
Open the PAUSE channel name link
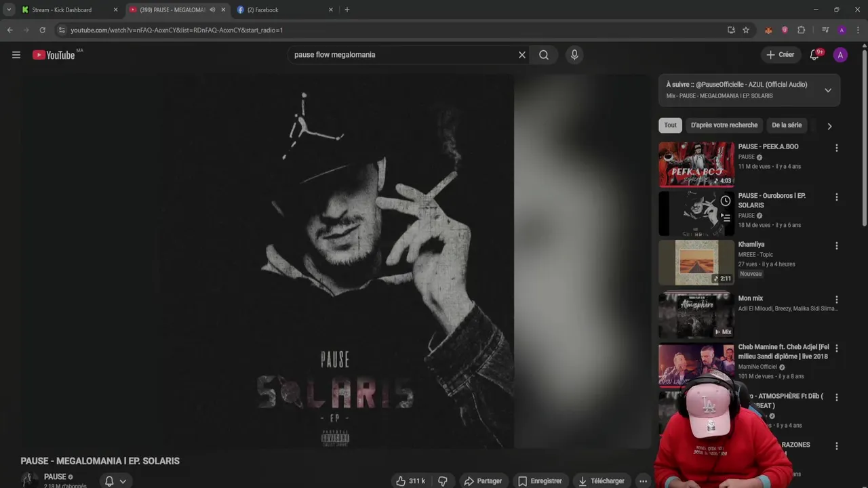click(x=55, y=476)
